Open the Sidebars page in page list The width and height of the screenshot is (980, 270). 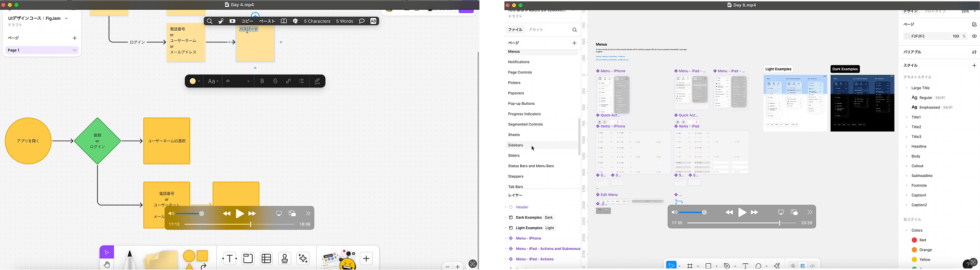(515, 145)
